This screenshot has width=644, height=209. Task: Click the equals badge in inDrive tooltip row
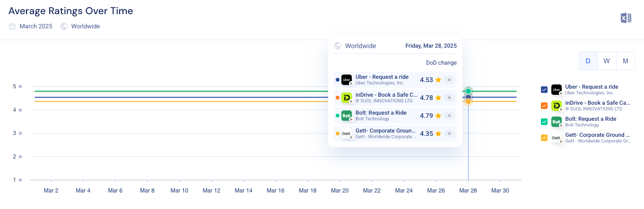[449, 98]
